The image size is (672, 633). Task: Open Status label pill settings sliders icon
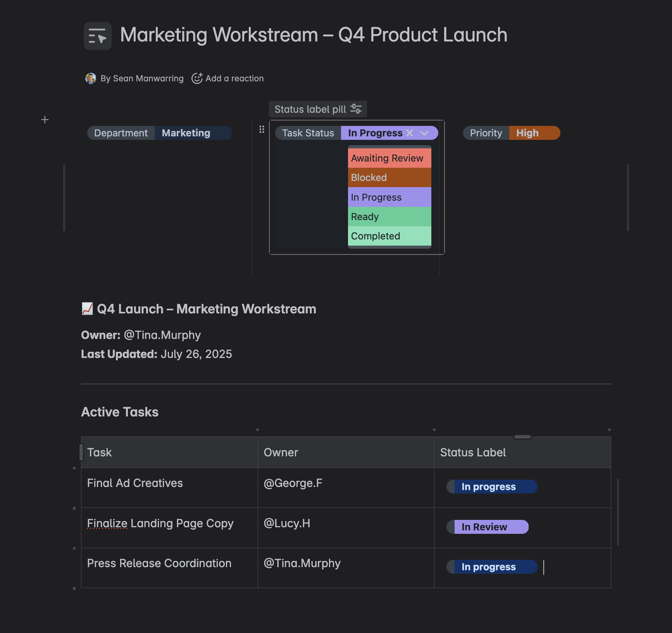(x=356, y=109)
